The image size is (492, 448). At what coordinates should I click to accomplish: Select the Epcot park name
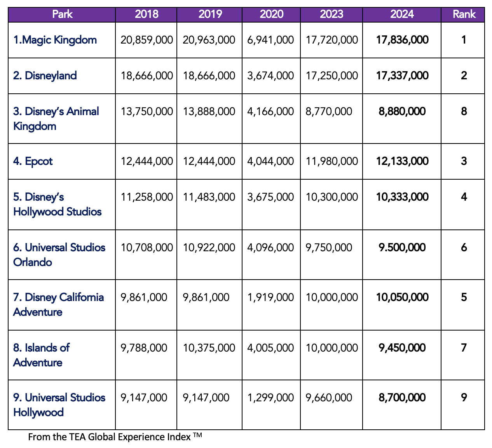(33, 161)
